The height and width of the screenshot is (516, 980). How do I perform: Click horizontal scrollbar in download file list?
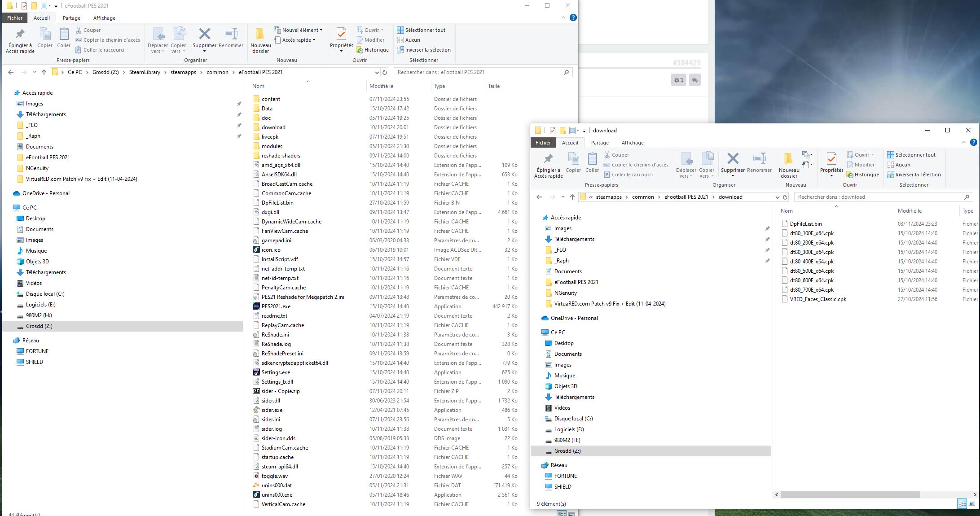850,494
